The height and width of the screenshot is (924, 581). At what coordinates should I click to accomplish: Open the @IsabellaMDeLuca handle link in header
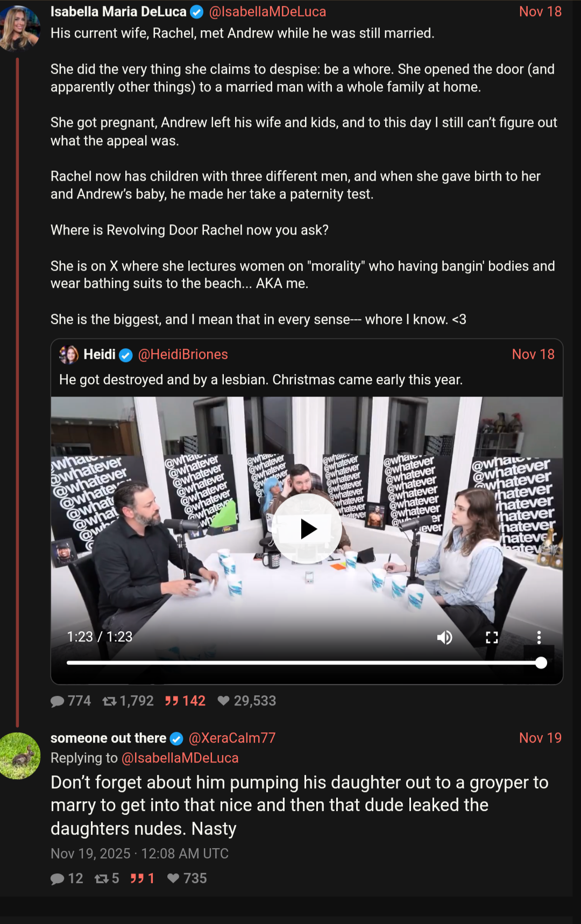pos(267,11)
